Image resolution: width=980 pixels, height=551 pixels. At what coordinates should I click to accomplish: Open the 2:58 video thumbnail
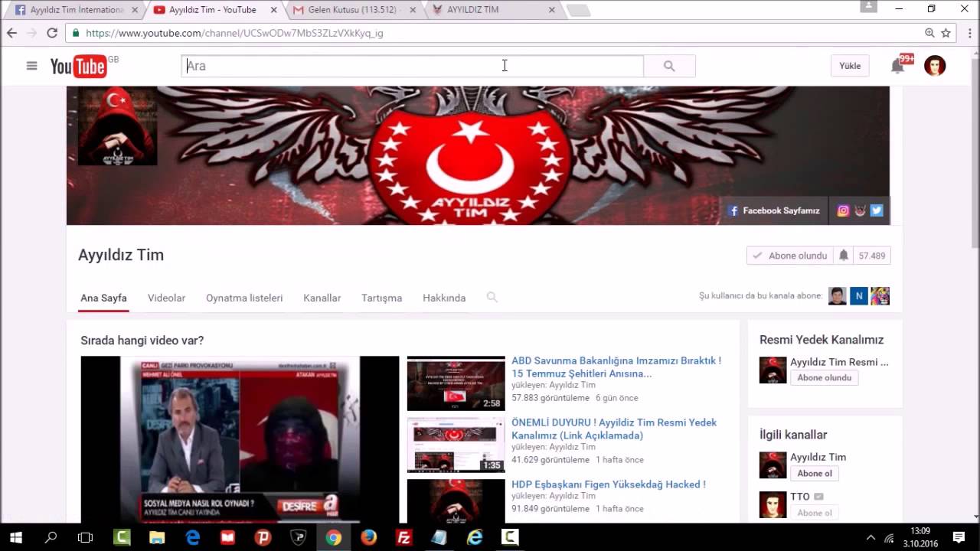(456, 383)
